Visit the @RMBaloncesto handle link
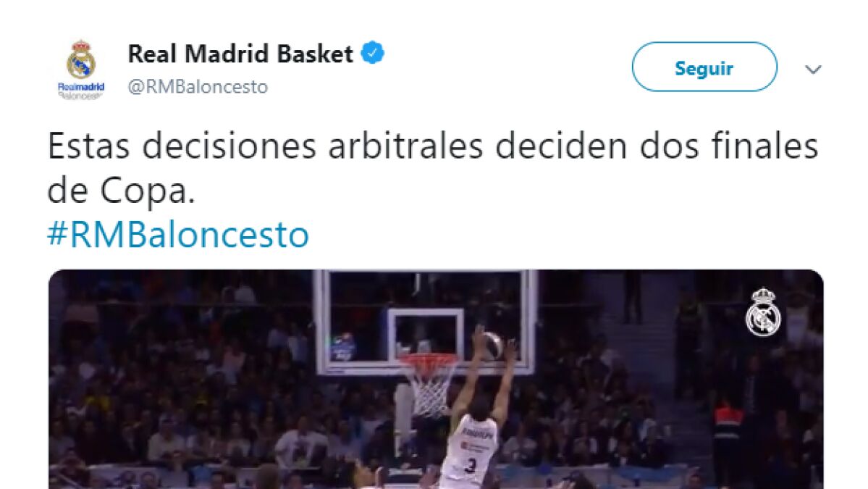868x489 pixels. [198, 87]
